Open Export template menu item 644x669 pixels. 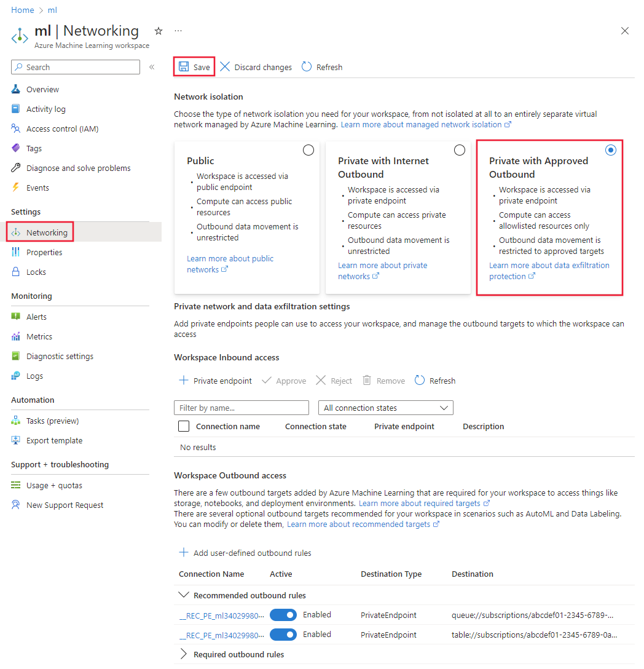pyautogui.click(x=54, y=440)
